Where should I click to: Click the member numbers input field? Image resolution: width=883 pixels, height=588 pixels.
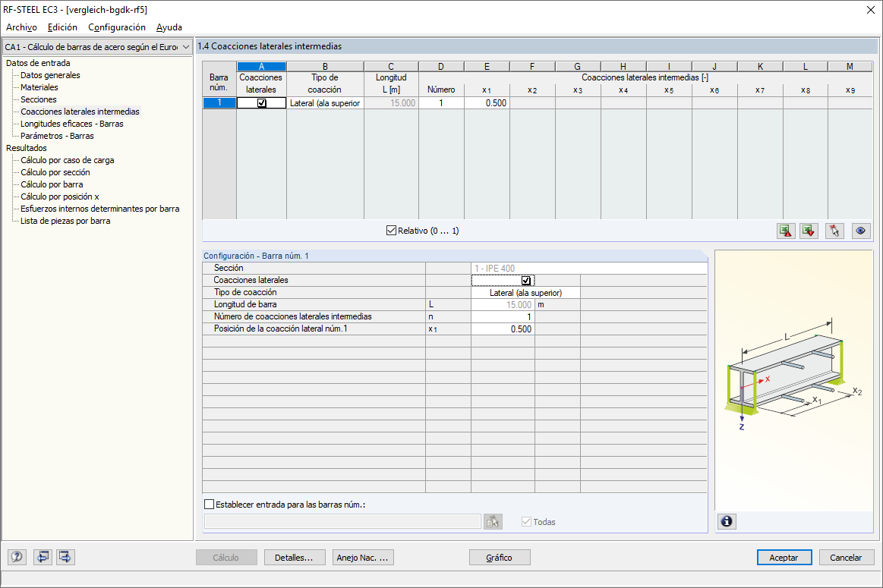coord(342,521)
